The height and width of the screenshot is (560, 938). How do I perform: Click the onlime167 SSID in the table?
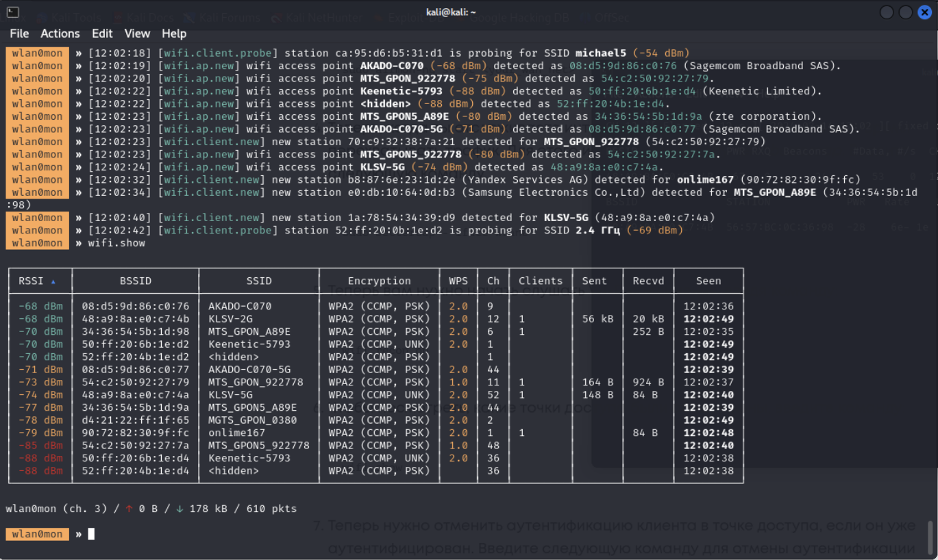(x=236, y=433)
